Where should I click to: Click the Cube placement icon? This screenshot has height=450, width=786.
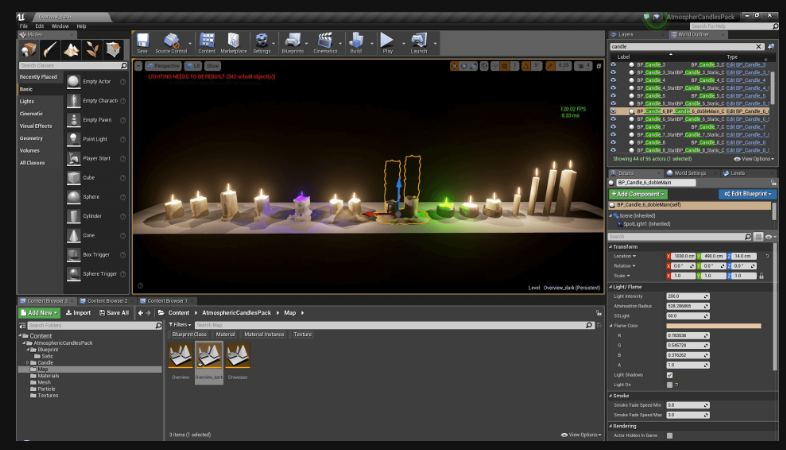tap(74, 177)
